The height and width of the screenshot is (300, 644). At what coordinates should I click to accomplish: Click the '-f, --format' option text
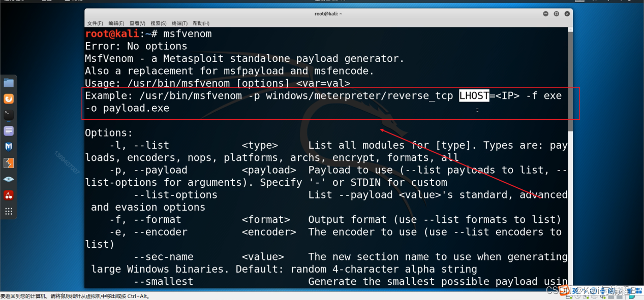click(145, 220)
